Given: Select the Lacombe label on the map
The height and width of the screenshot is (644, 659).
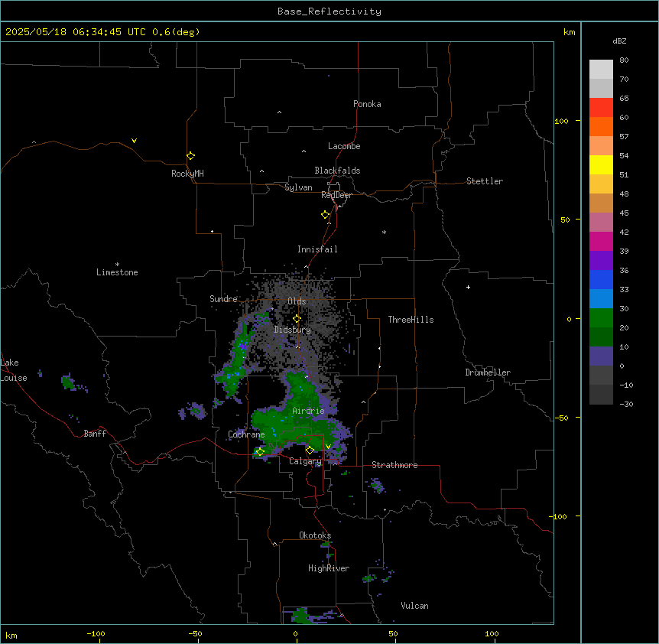Looking at the screenshot, I should coord(344,146).
